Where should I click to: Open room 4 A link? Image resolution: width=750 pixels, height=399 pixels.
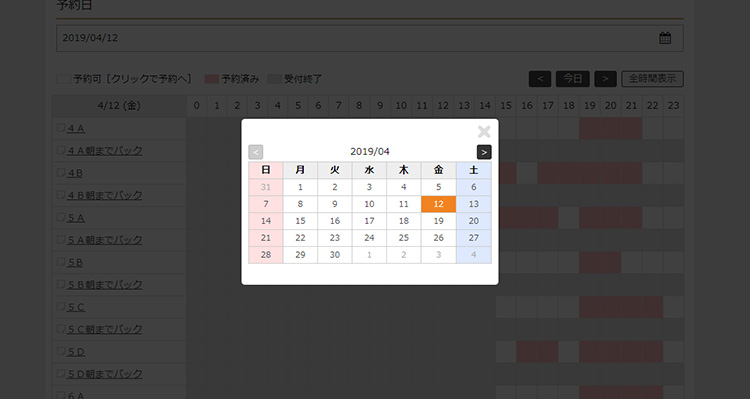76,129
